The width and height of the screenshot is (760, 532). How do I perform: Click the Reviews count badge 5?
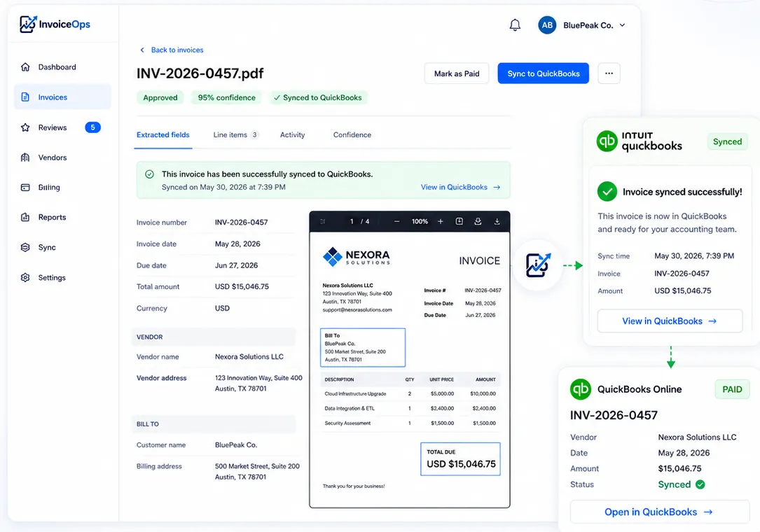92,127
